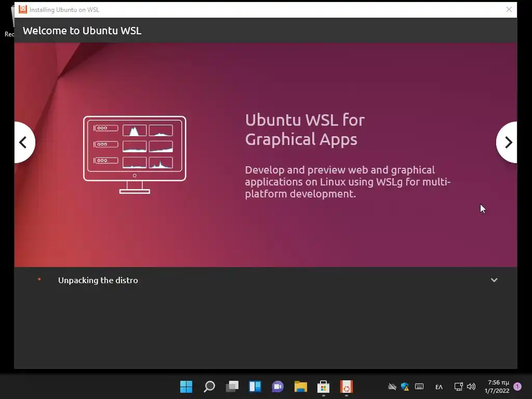Click the red progress spinner dot
The height and width of the screenshot is (399, 532).
[39, 279]
